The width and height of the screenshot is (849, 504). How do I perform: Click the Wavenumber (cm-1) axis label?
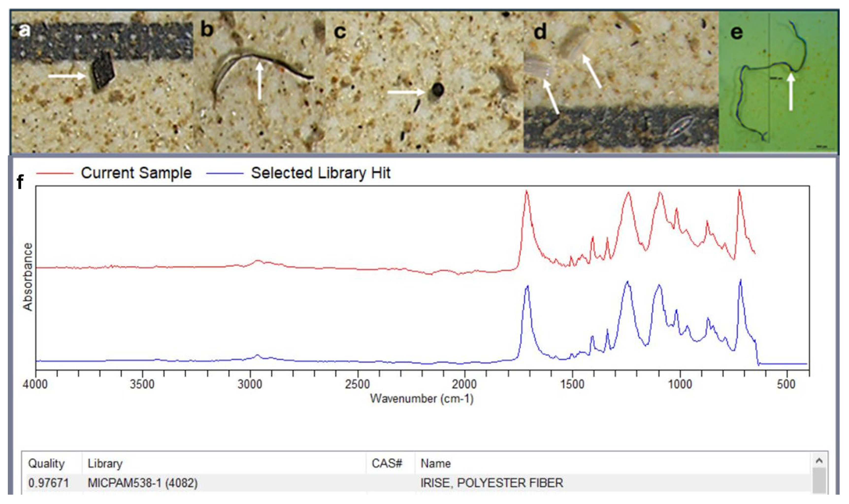[422, 398]
